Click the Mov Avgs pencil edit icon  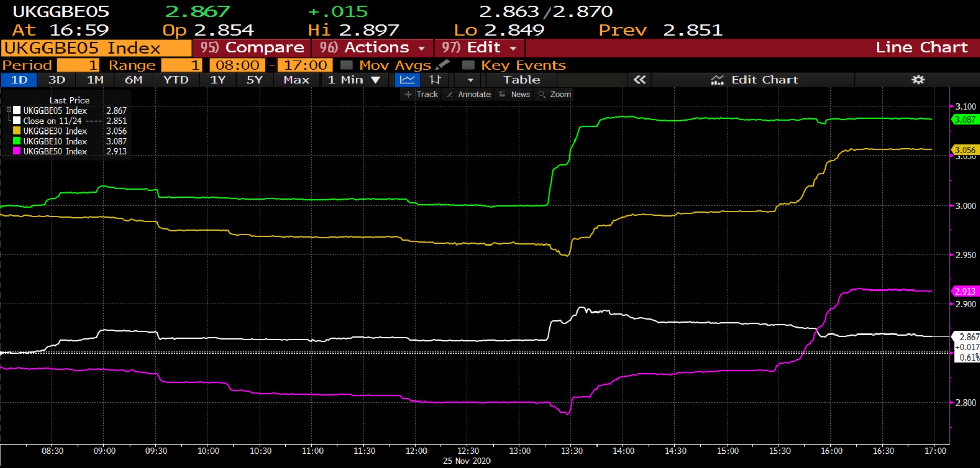click(442, 65)
